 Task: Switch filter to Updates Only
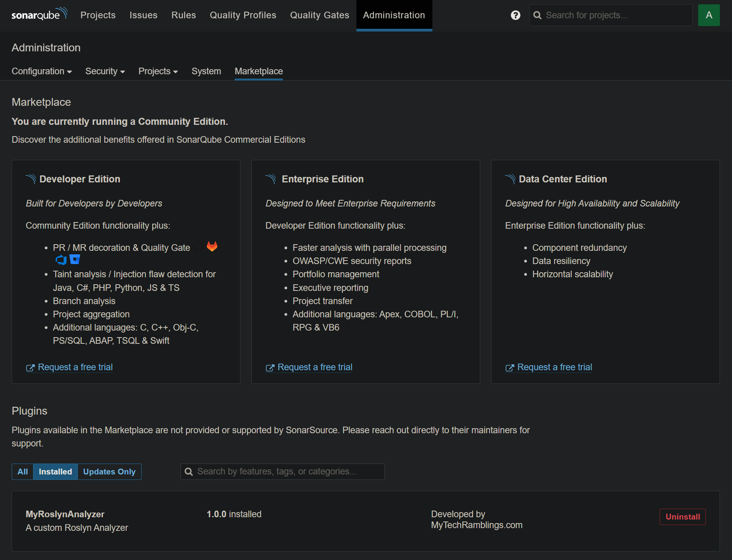109,472
